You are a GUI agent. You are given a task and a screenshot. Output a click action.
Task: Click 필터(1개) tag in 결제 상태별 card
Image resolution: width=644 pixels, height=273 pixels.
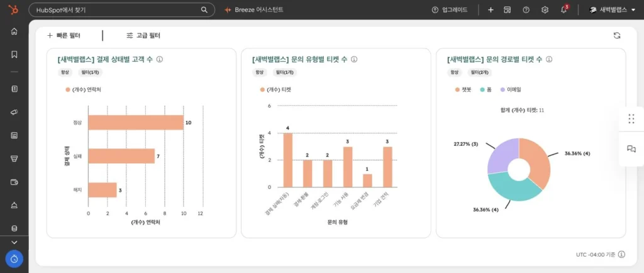[x=90, y=72]
